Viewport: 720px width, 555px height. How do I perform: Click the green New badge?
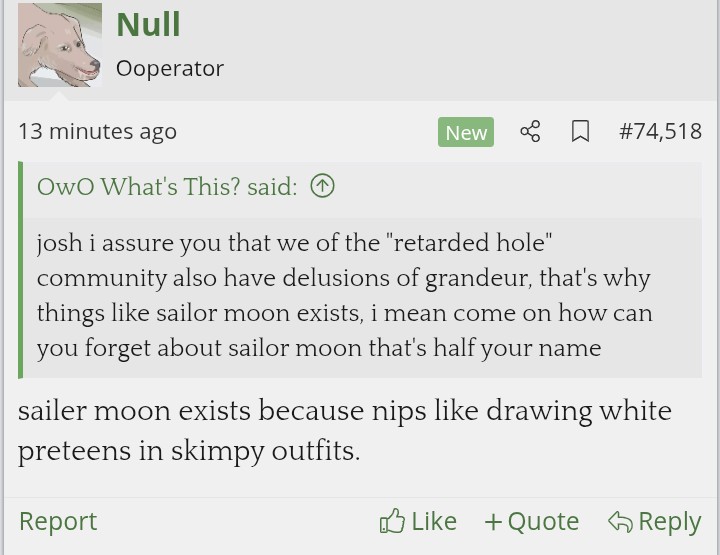click(466, 132)
